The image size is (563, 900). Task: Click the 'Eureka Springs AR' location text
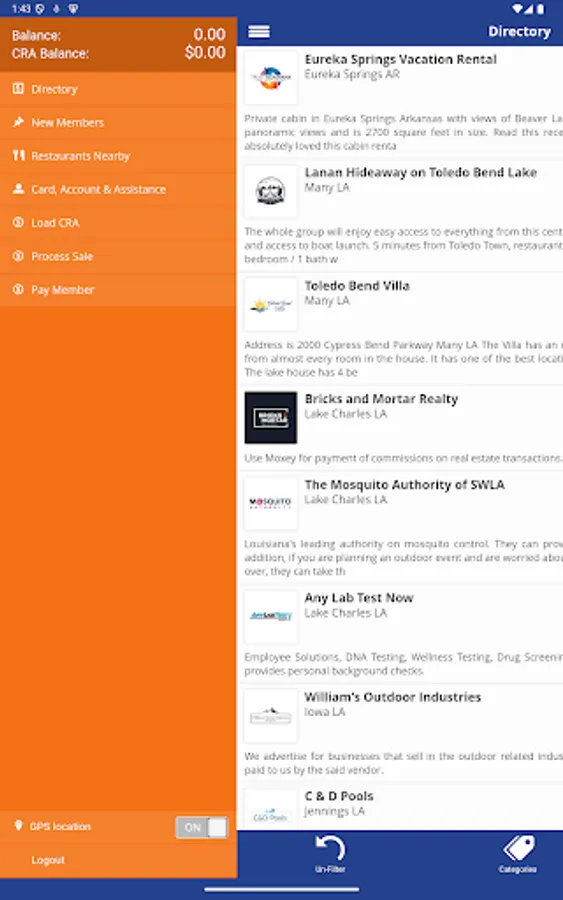point(352,74)
